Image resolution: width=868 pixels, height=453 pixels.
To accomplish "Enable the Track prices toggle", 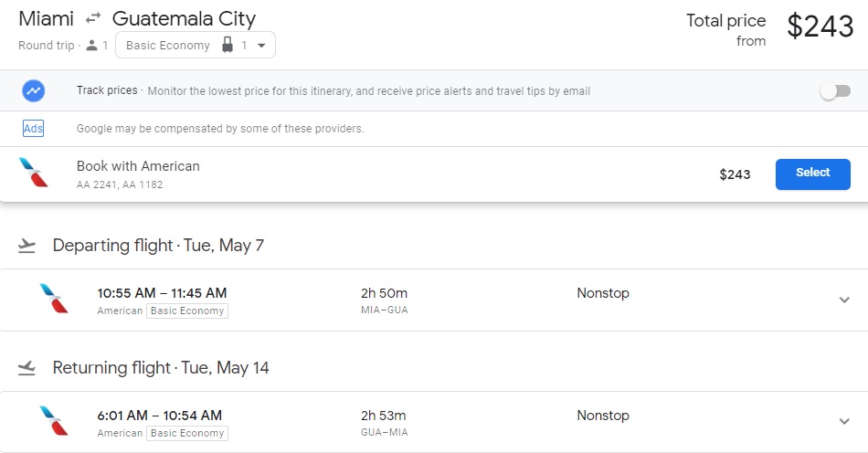I will 835,91.
